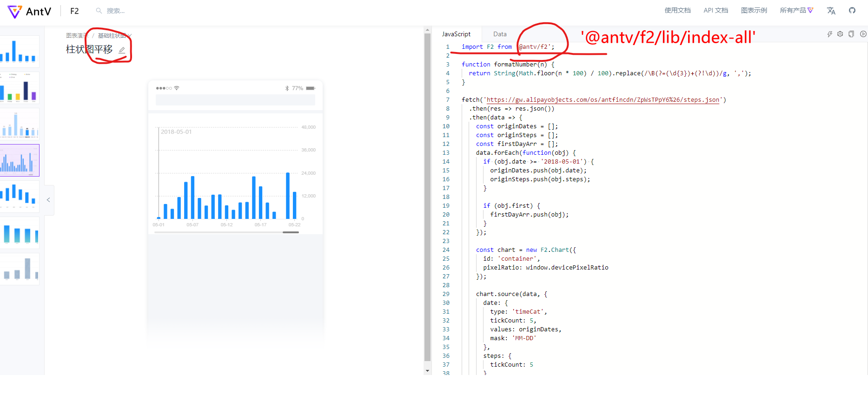Select the gray-blue bar chart thumbnail
868x395 pixels.
click(x=20, y=269)
